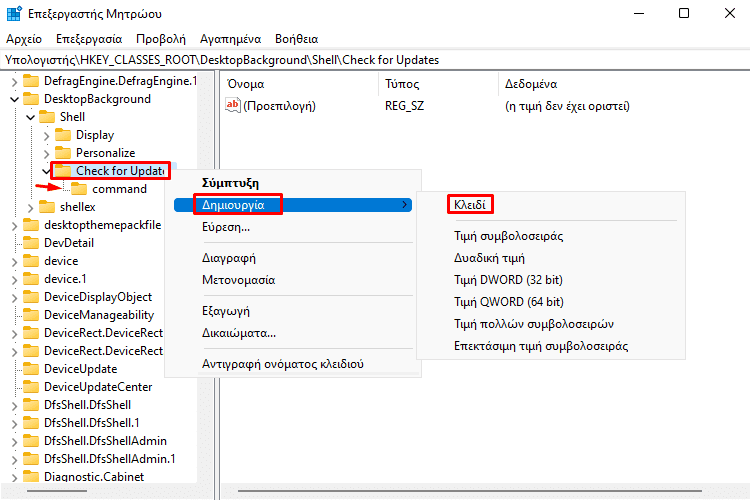The width and height of the screenshot is (750, 500).
Task: Click the DfsShell.DfsShell.1 folder icon
Action: [31, 422]
